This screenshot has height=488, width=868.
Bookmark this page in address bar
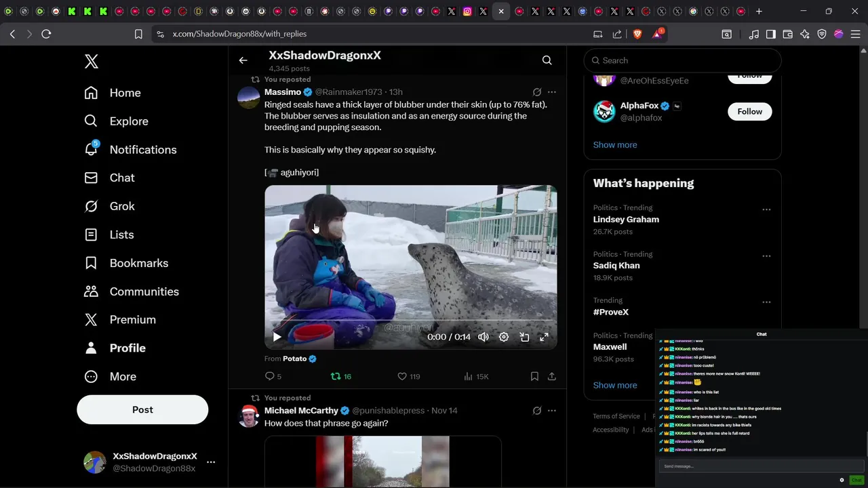(x=138, y=34)
